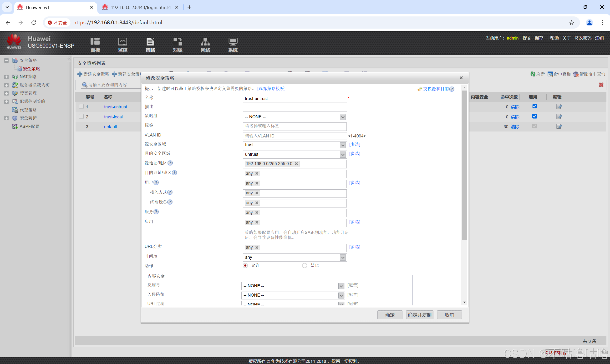Select ASPF配置 in the sidebar

29,126
